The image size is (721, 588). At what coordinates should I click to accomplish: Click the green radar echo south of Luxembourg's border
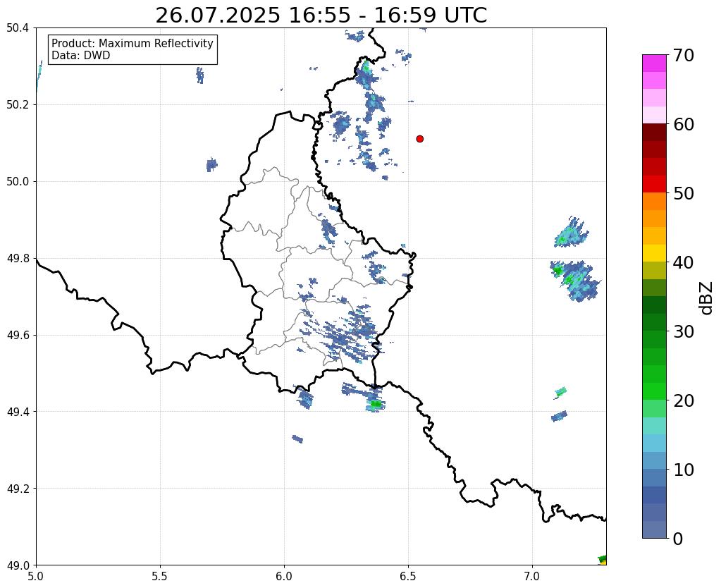[x=376, y=405]
